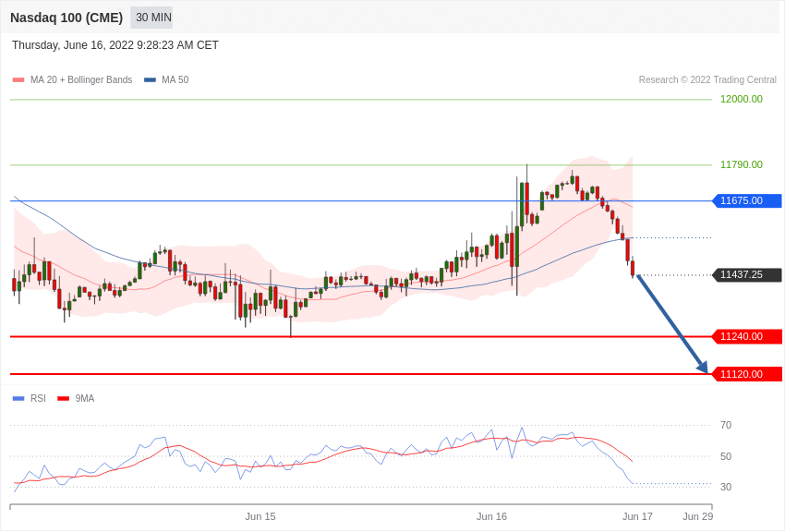Image resolution: width=785 pixels, height=532 pixels.
Task: Click the Jun 15 date marker
Action: point(260,516)
